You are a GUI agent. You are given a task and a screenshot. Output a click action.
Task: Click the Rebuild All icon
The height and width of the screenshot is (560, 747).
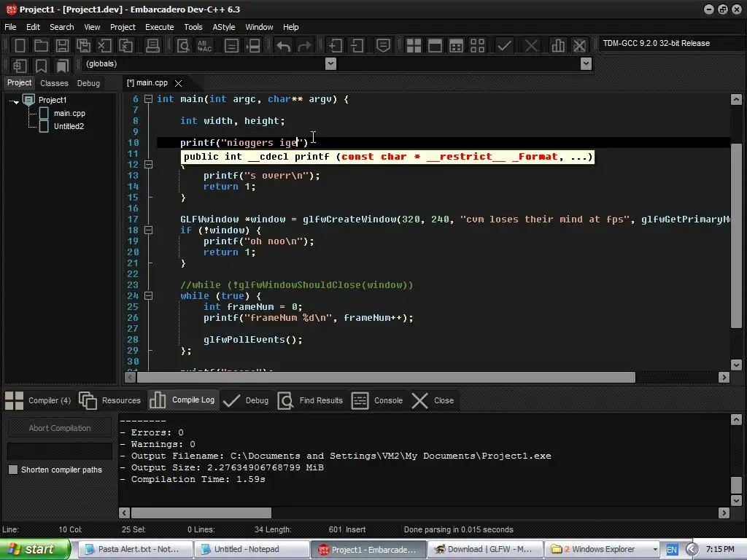(x=477, y=46)
